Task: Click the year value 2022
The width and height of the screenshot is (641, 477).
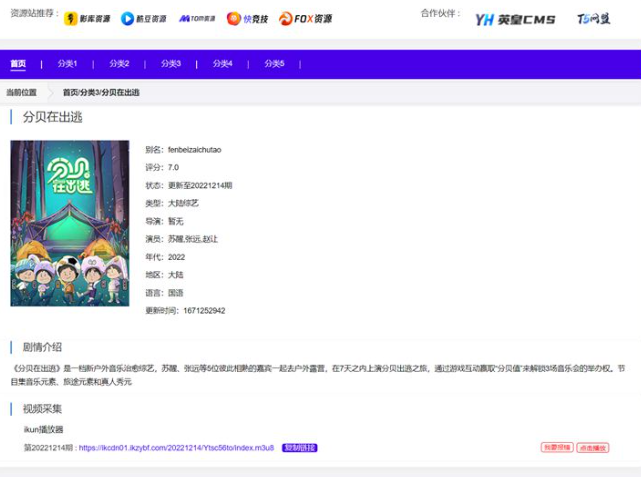Action: (177, 257)
